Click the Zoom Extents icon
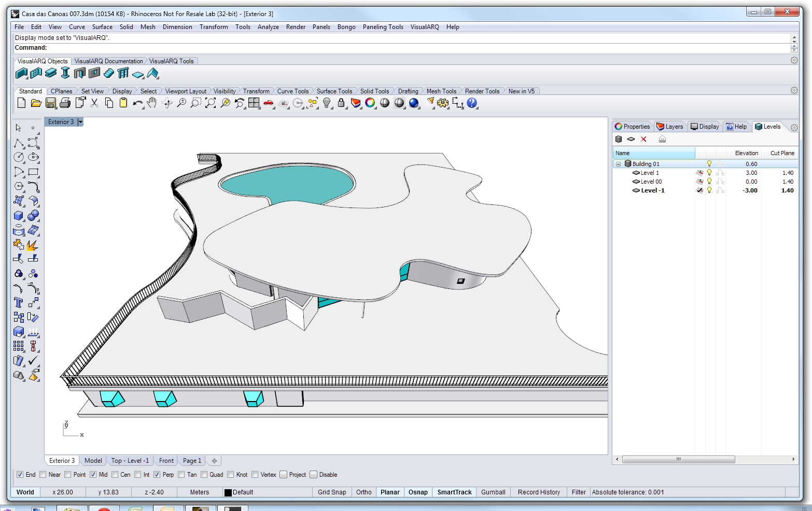 [210, 103]
